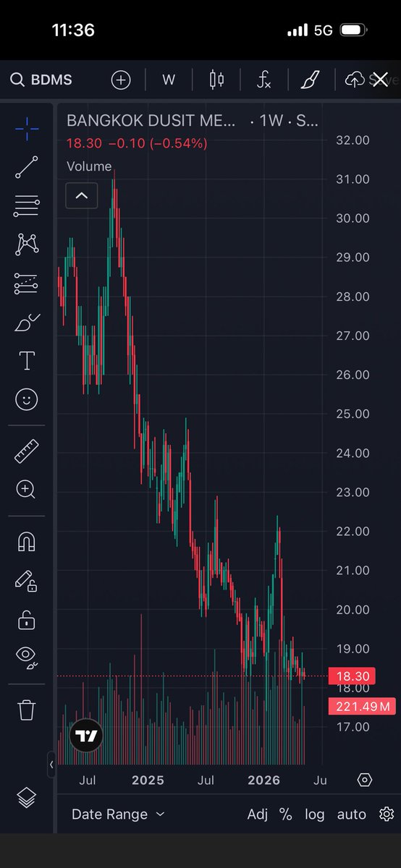This screenshot has width=401, height=868.
Task: Toggle Adj adjusted data
Action: click(x=258, y=814)
